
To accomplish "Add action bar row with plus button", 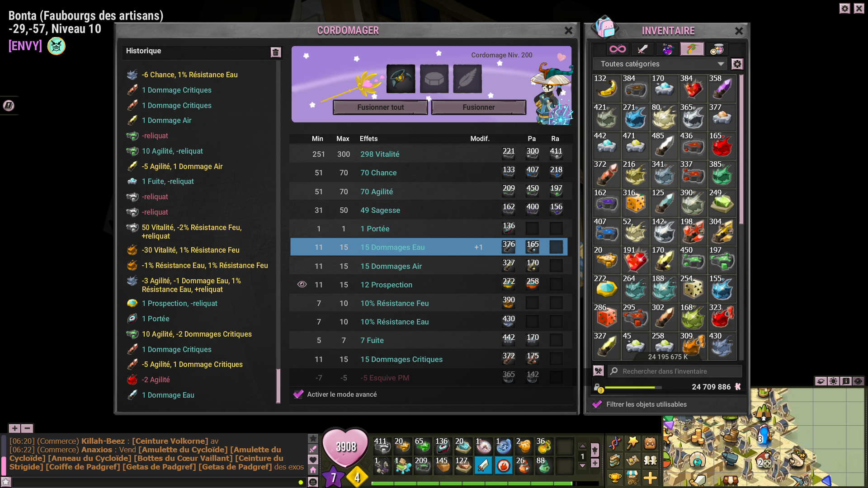I will tap(595, 463).
